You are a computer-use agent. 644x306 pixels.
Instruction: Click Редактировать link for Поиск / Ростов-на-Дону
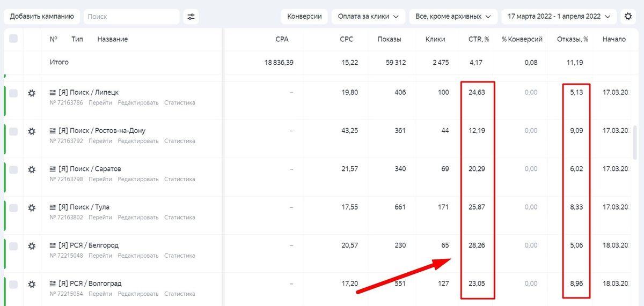pyautogui.click(x=138, y=141)
